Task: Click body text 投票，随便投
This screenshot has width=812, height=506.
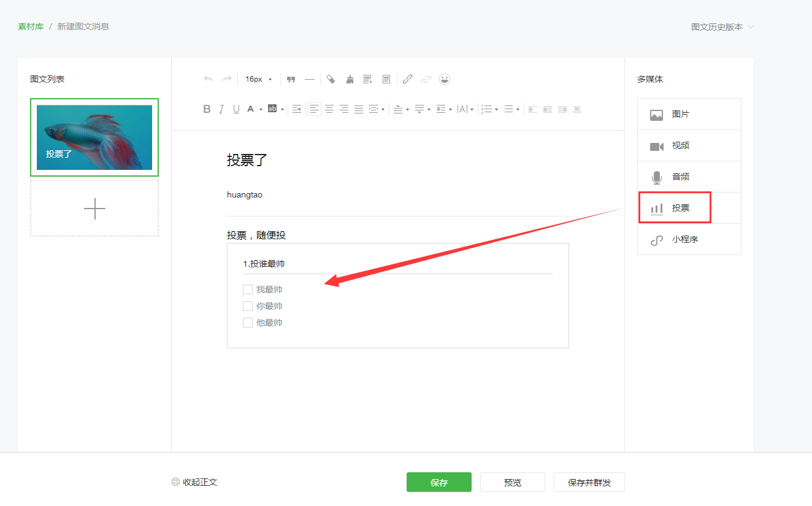Action: pyautogui.click(x=256, y=235)
